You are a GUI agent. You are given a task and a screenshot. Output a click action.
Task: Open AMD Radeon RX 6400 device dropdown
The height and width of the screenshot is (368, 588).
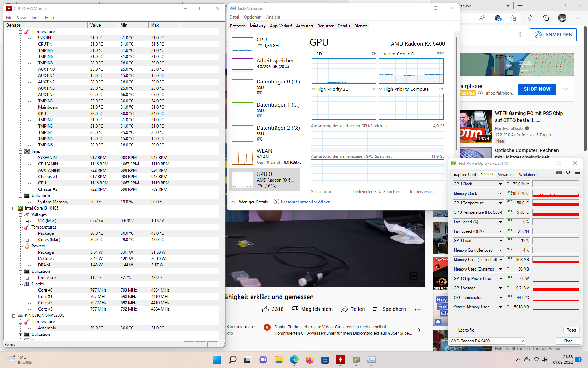point(487,341)
